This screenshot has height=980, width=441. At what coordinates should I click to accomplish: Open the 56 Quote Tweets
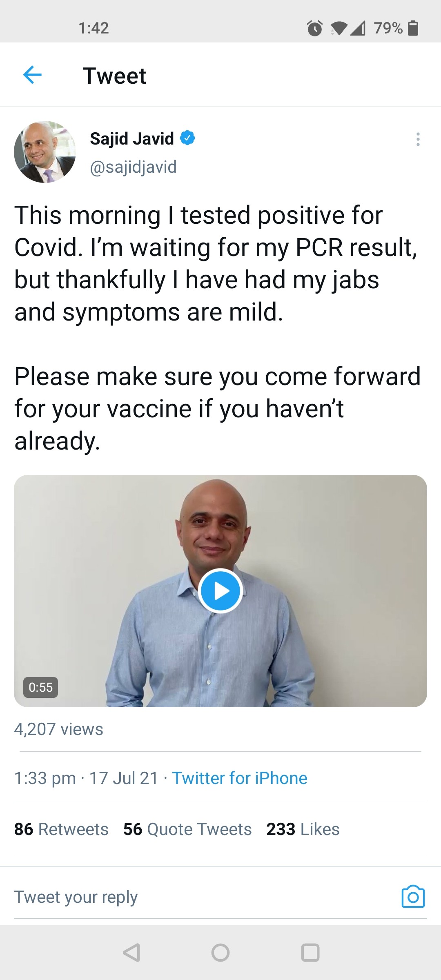click(x=187, y=829)
